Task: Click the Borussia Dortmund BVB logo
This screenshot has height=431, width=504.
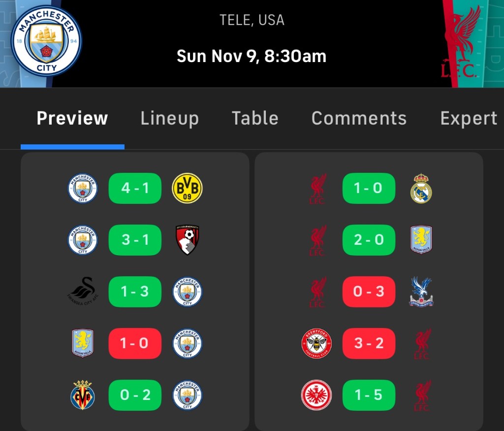Action: point(187,188)
